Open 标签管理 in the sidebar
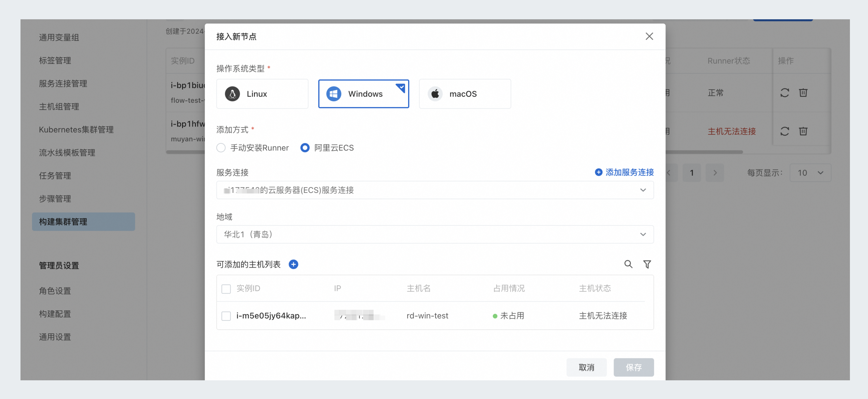This screenshot has width=868, height=399. click(x=55, y=60)
